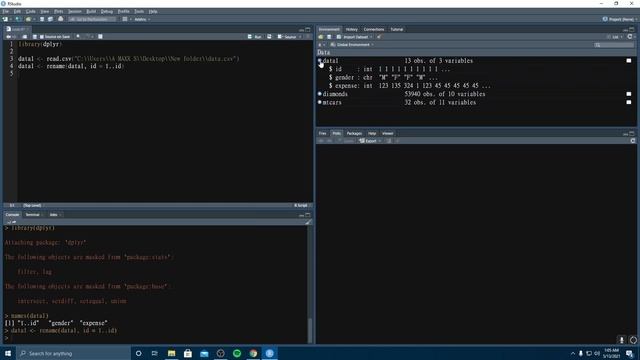Click the New File toolbar icon
Image resolution: width=640 pixels, height=360 pixels.
5,19
